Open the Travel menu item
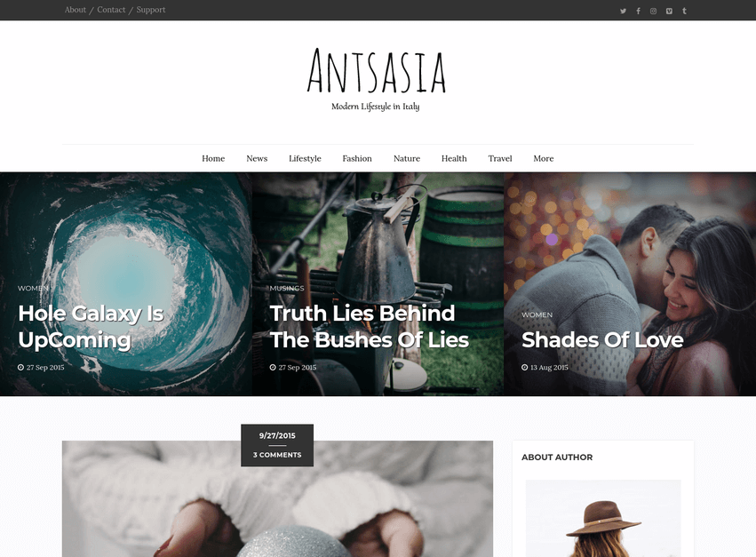The image size is (756, 557). coord(500,158)
